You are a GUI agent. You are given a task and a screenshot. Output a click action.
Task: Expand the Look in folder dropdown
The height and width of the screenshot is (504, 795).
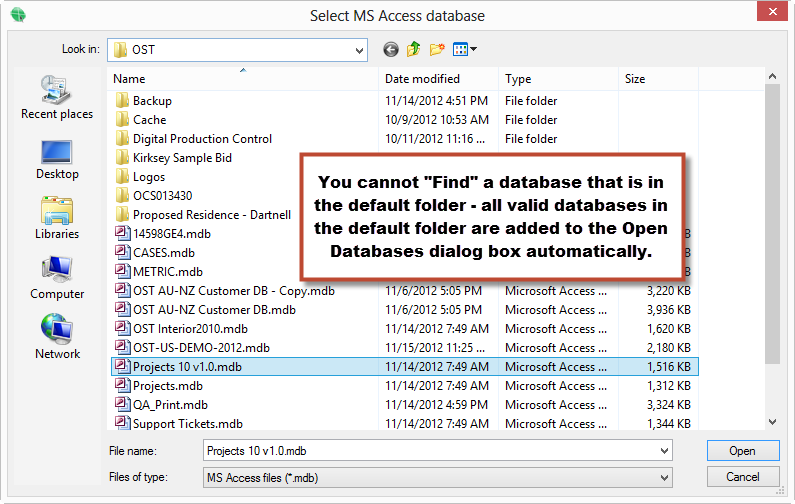359,50
